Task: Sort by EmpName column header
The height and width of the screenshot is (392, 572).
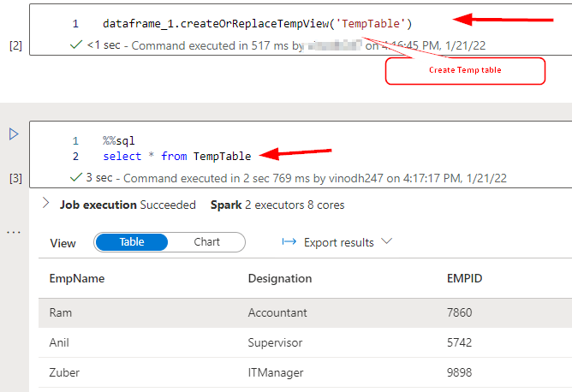Action: pyautogui.click(x=76, y=278)
